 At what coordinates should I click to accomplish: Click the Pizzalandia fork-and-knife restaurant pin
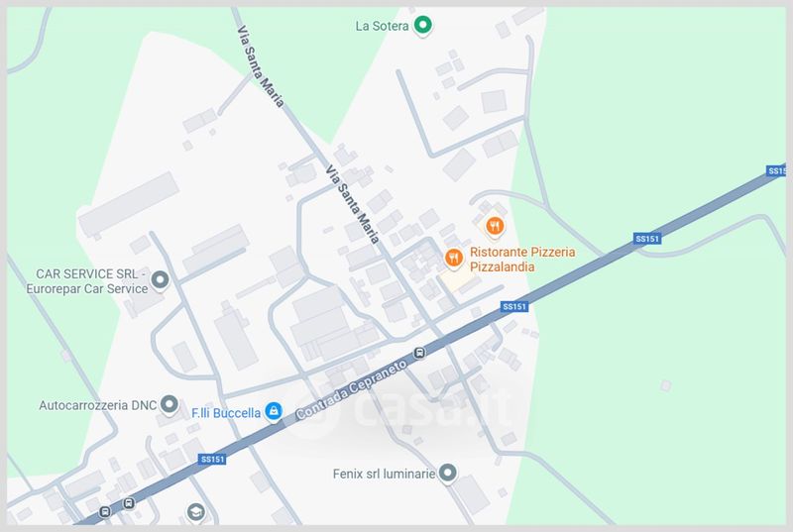[454, 259]
